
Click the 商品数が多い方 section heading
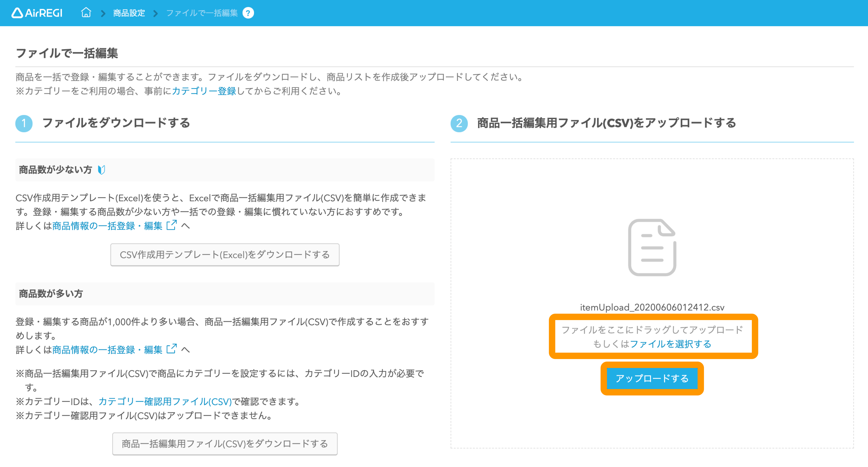[x=51, y=294]
